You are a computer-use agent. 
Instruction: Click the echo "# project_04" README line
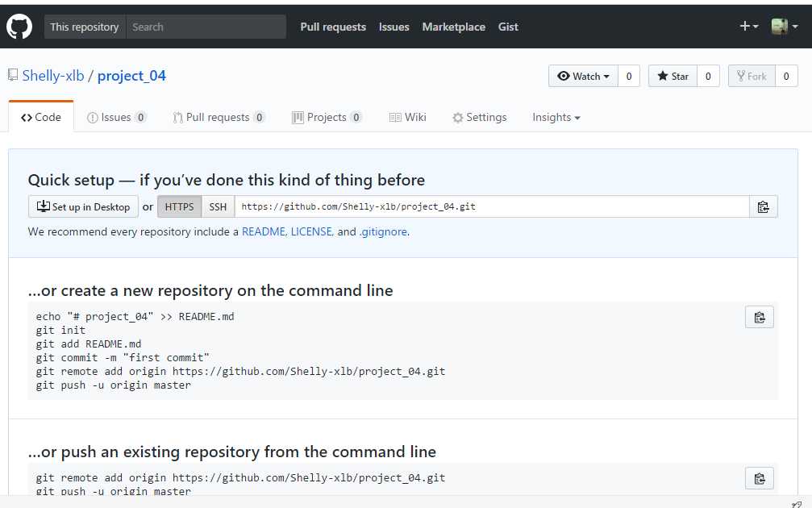pyautogui.click(x=135, y=316)
